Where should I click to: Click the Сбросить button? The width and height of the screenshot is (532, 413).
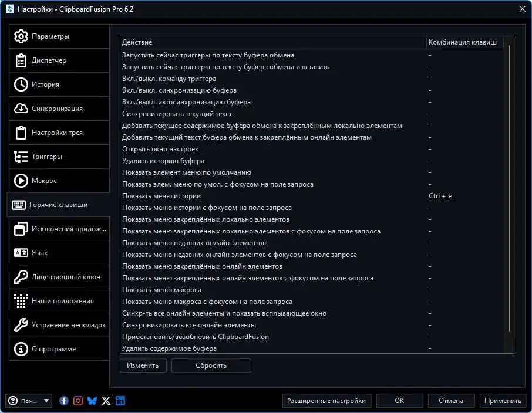(x=211, y=365)
